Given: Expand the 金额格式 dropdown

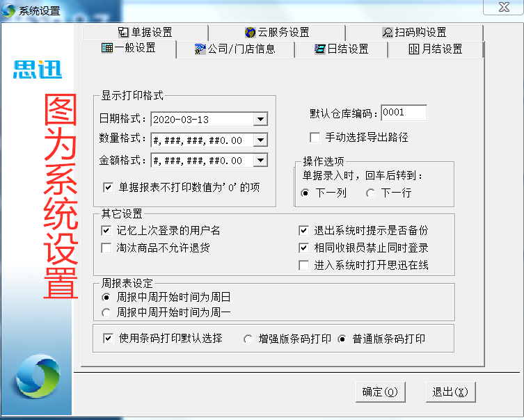Looking at the screenshot, I should coord(260,161).
